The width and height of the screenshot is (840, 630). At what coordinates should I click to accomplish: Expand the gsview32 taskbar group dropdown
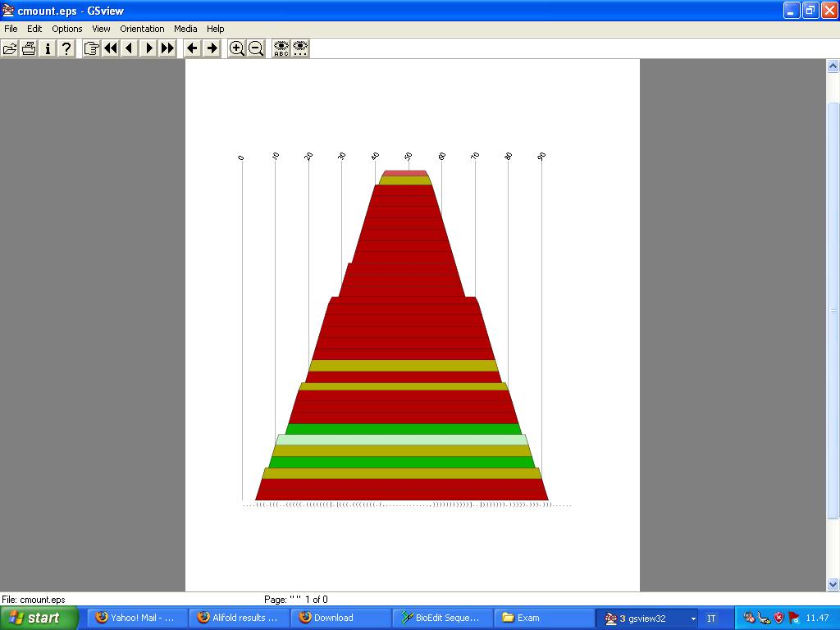pyautogui.click(x=693, y=619)
